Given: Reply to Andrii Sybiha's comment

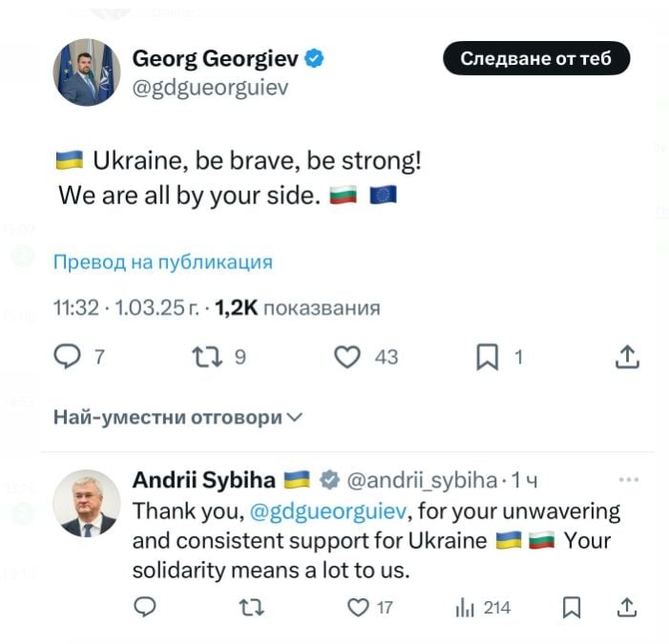Looking at the screenshot, I should tap(144, 608).
